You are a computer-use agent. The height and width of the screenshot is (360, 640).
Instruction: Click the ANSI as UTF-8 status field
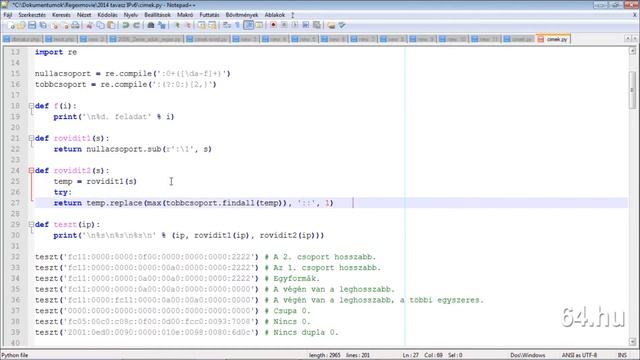click(x=579, y=355)
